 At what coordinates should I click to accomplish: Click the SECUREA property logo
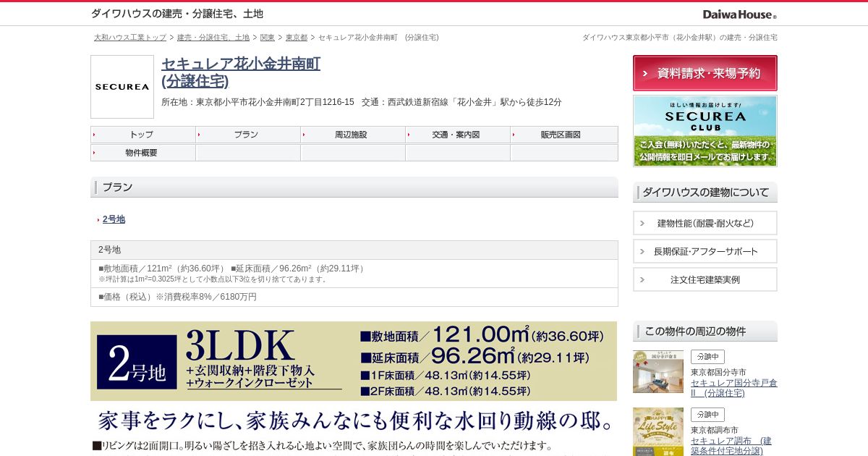pos(122,87)
